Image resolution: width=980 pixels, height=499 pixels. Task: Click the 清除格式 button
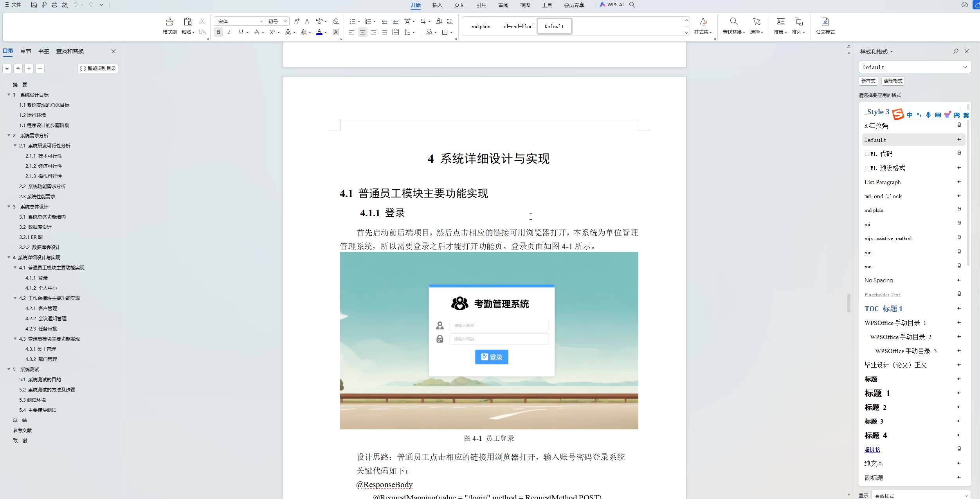(x=893, y=81)
